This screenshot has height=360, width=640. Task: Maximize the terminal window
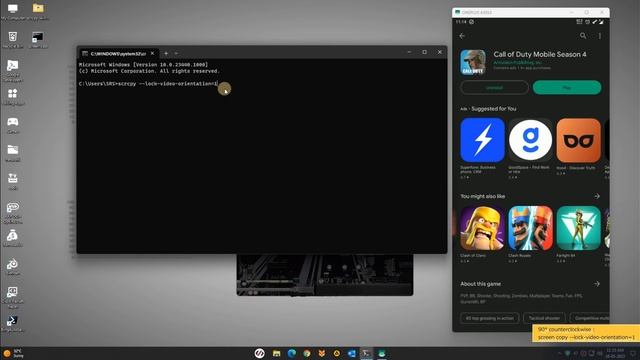pos(424,52)
